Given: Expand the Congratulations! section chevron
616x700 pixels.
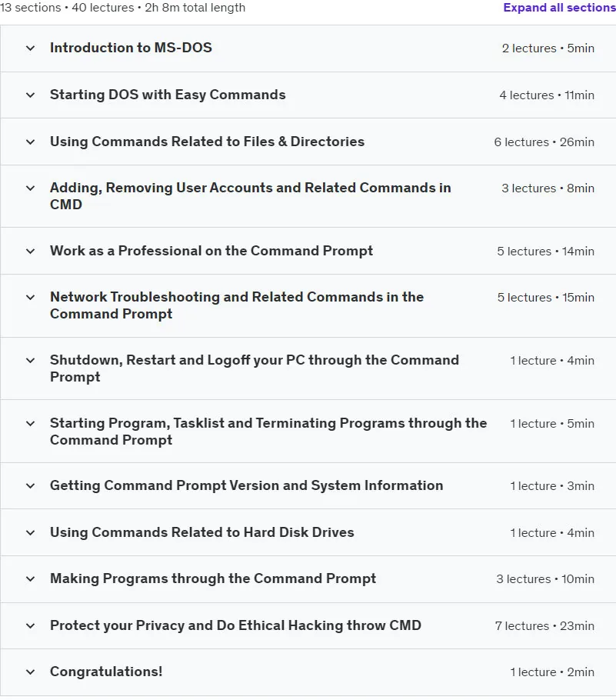Looking at the screenshot, I should click(30, 672).
